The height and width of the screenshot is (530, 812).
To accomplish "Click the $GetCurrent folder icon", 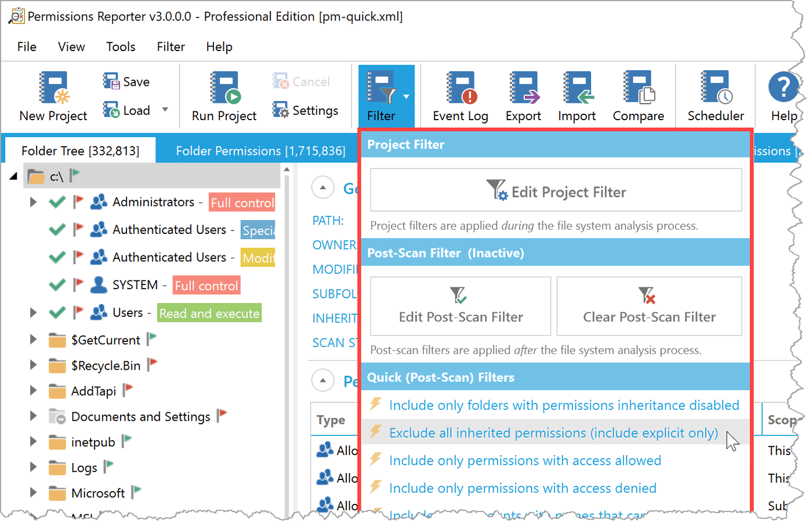I will 57,340.
